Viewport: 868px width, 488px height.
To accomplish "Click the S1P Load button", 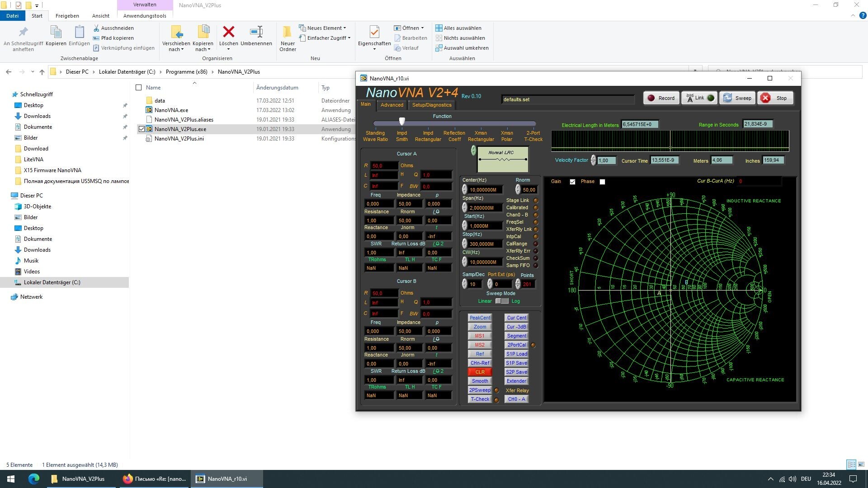I will (x=516, y=354).
